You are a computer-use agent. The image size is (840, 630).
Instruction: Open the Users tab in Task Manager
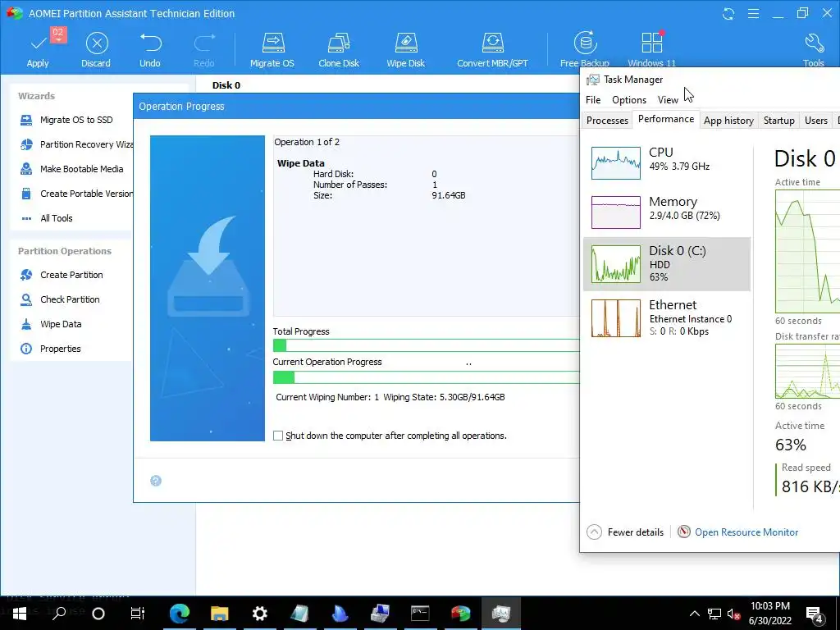click(816, 121)
